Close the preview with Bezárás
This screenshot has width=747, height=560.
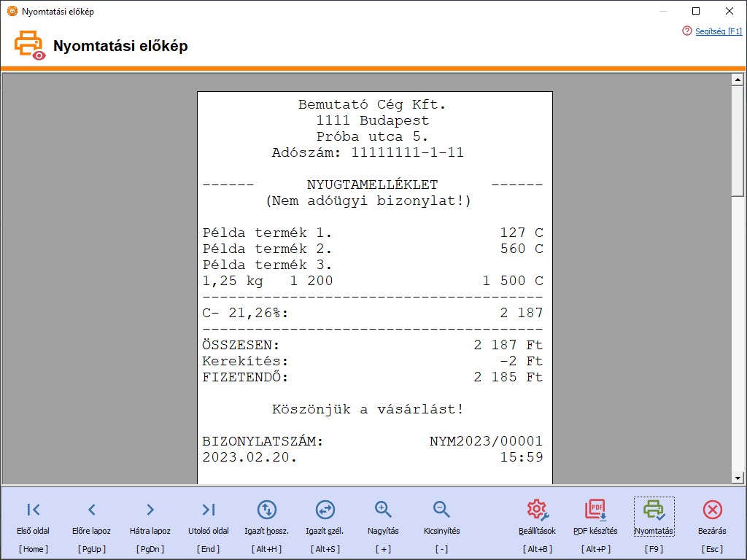tap(712, 510)
